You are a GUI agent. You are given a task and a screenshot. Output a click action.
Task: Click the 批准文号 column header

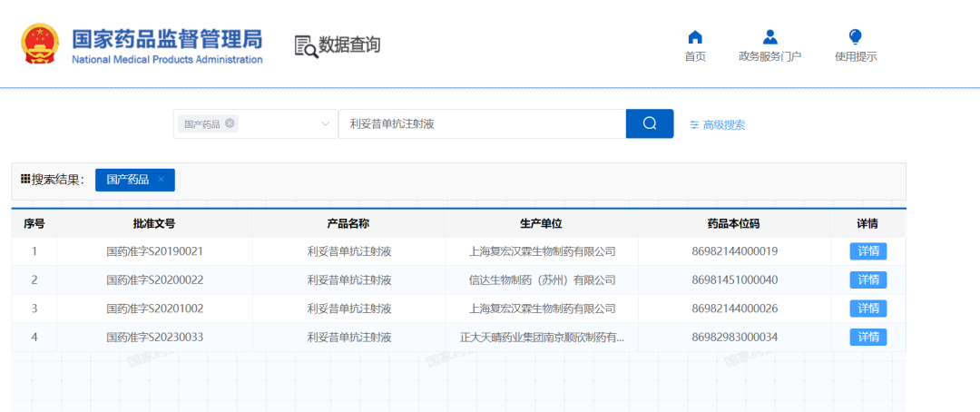tap(154, 224)
